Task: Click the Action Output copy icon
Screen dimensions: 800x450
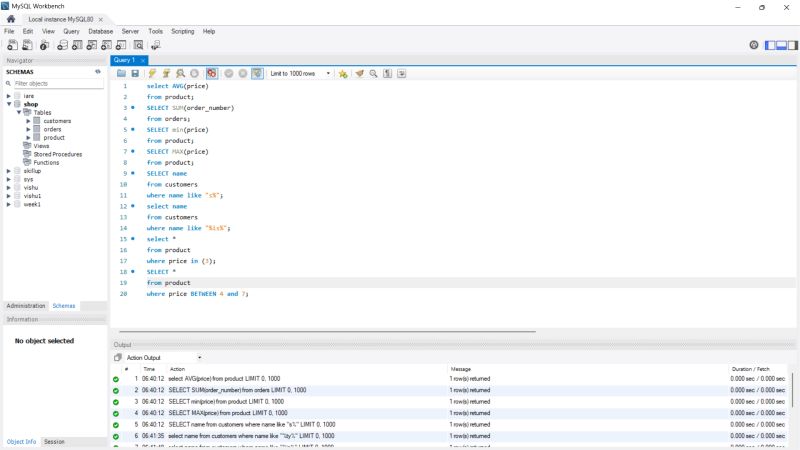Action: coord(118,357)
